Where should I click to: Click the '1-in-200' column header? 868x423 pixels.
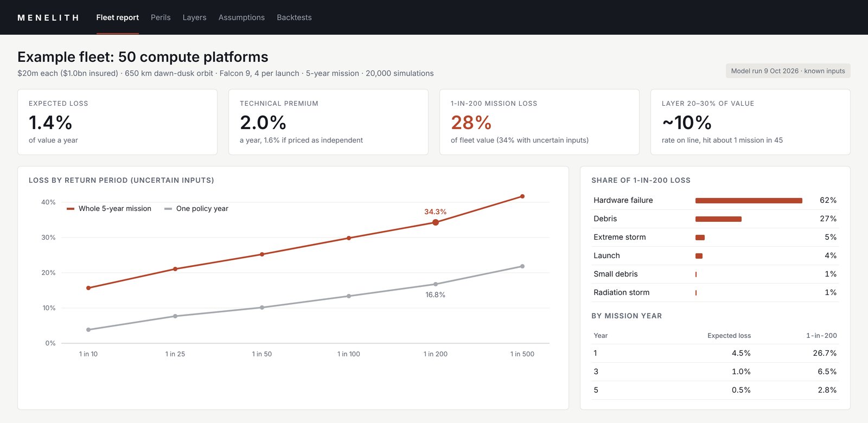point(821,336)
